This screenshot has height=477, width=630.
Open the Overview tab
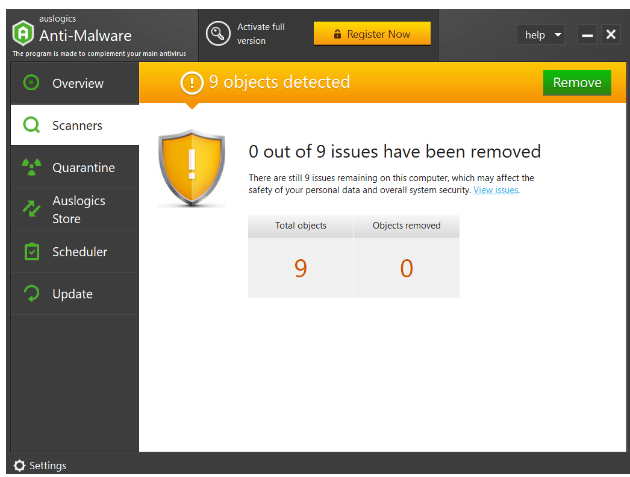click(75, 83)
